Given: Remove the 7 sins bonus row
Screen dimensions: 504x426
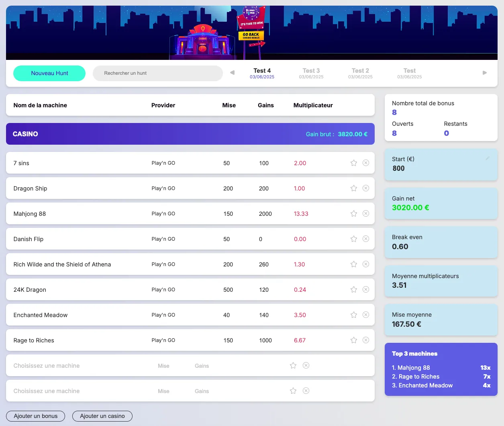Looking at the screenshot, I should tap(365, 163).
